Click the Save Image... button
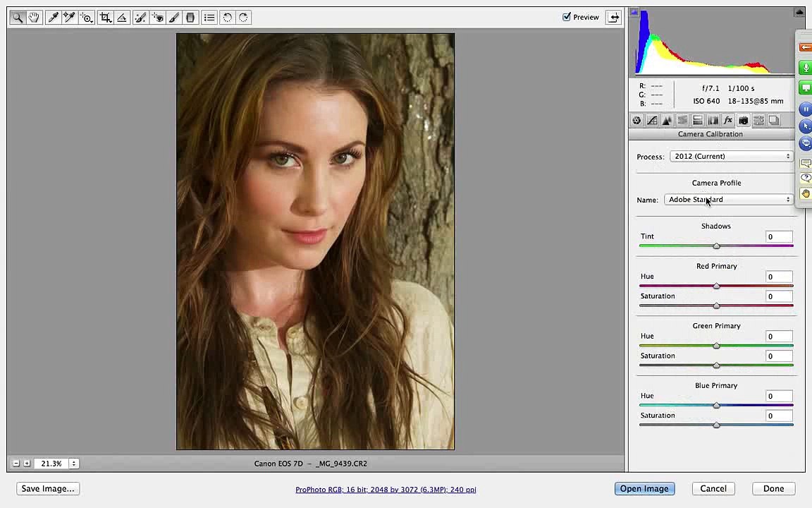812x508 pixels. click(48, 488)
